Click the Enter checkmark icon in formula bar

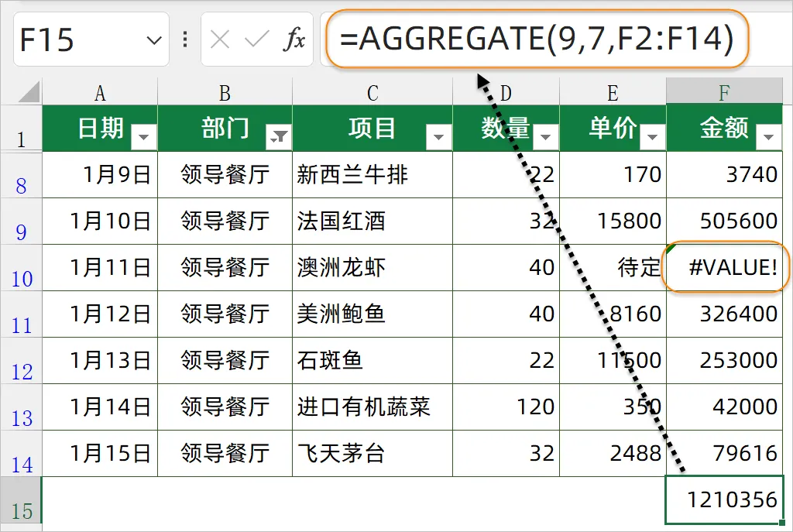[x=256, y=39]
